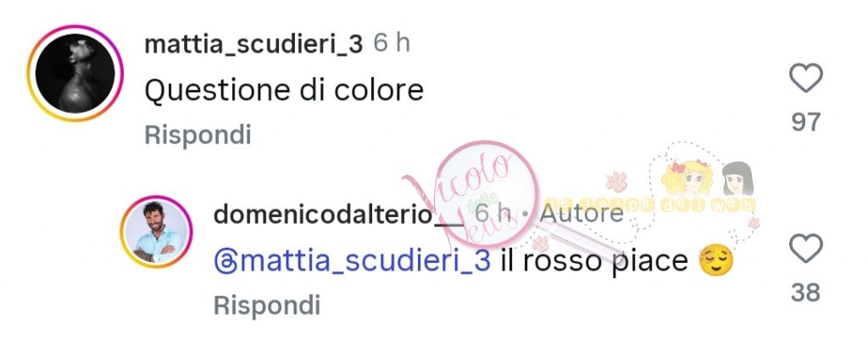Open domenicodalterio__ profile picture story
868x341 pixels.
(x=156, y=232)
